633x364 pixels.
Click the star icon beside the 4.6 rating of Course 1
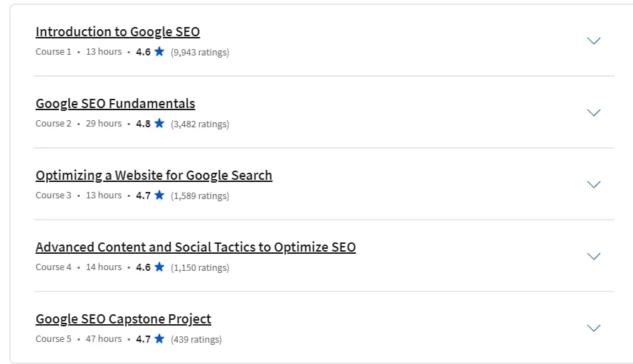pyautogui.click(x=159, y=51)
